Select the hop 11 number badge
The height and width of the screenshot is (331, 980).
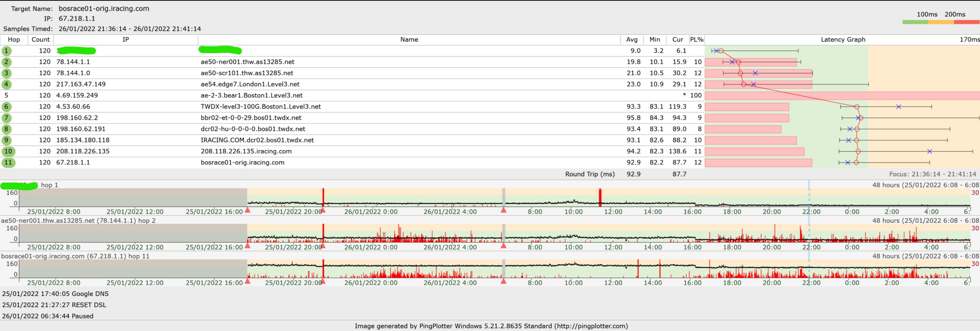(8, 162)
